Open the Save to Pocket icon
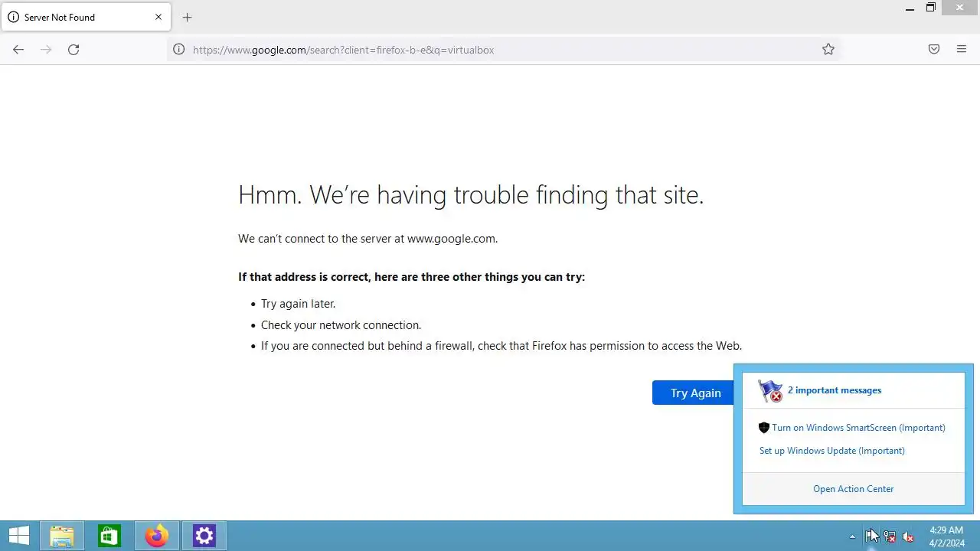The height and width of the screenshot is (551, 980). (934, 50)
